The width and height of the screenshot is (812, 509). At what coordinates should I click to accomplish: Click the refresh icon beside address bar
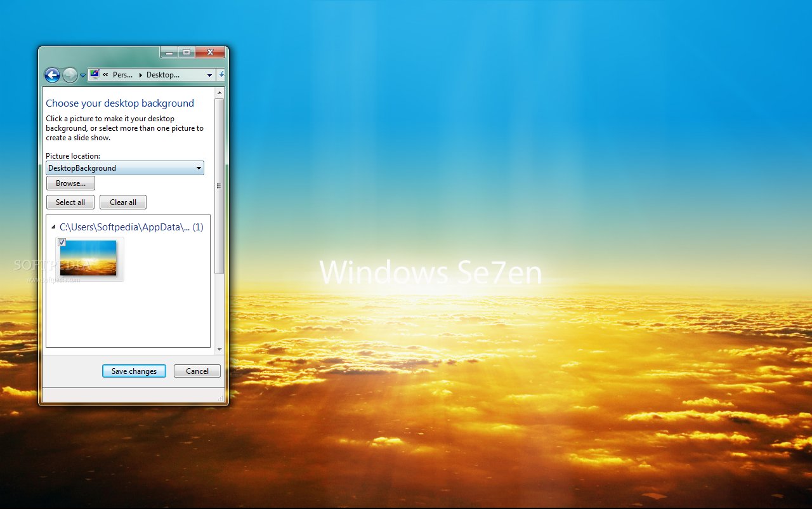pos(221,75)
